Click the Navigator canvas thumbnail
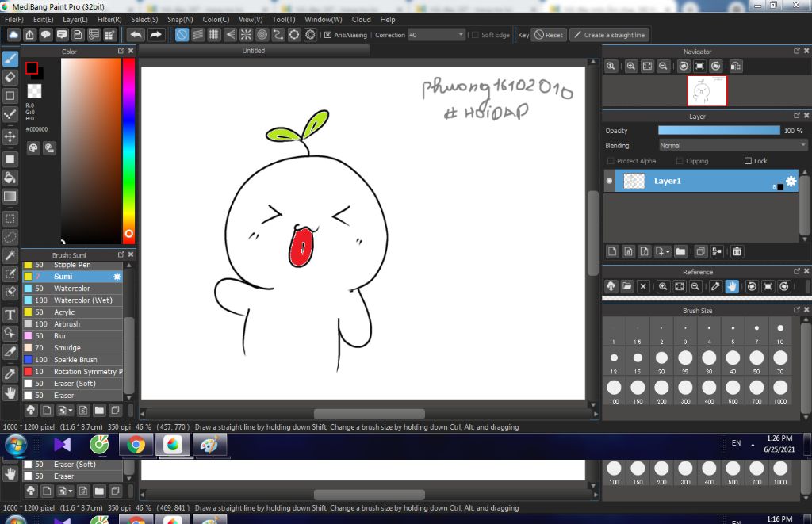The image size is (812, 524). [x=707, y=90]
